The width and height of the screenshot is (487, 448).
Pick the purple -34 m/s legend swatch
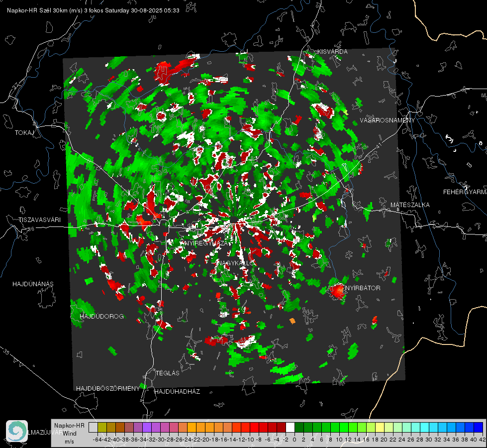(147, 427)
